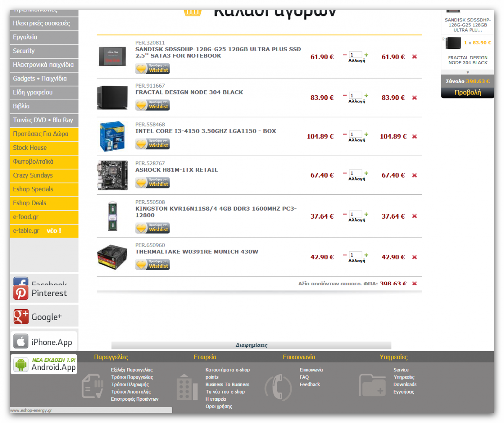The width and height of the screenshot is (504, 423).
Task: Open Eshop Deals section
Action: point(44,204)
